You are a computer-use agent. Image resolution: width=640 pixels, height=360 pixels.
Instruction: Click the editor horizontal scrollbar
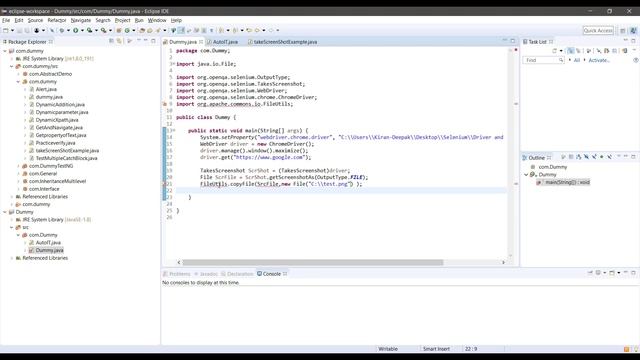(313, 262)
